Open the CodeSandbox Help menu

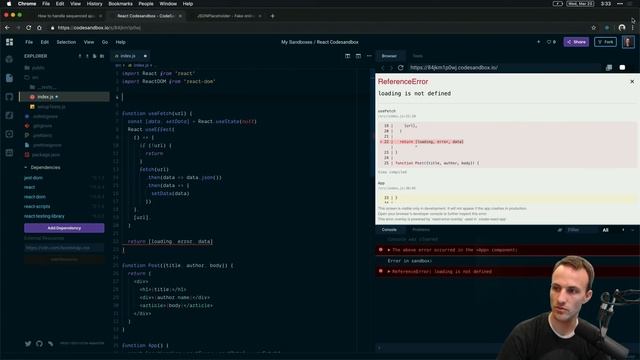[120, 42]
